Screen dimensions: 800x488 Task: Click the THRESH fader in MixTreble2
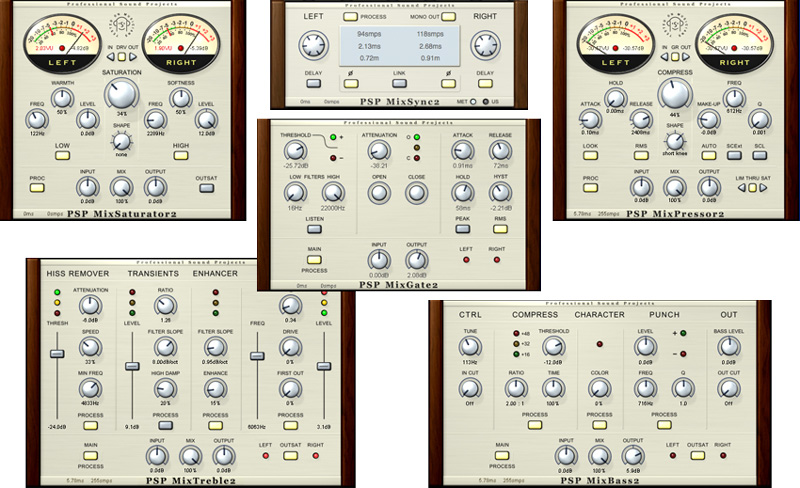click(58, 355)
